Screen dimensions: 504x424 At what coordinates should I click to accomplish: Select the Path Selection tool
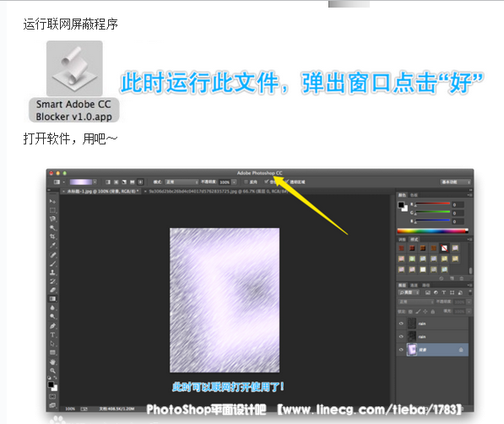tap(52, 344)
